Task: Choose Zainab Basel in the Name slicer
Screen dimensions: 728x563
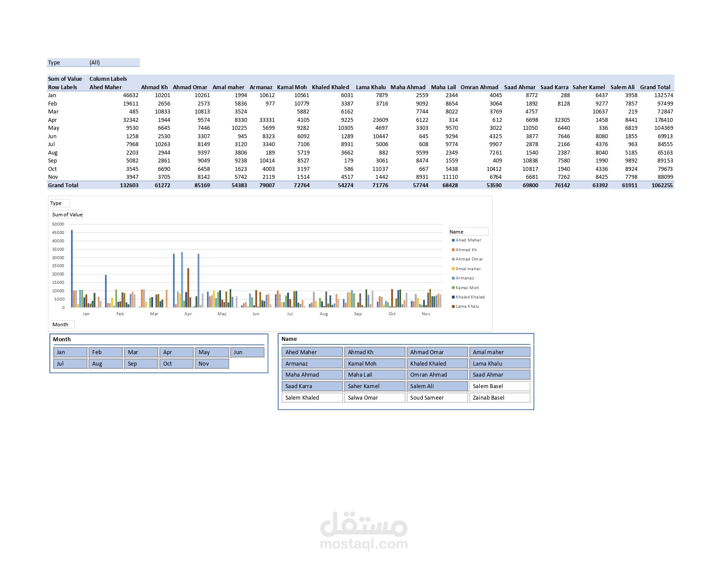Action: (500, 397)
